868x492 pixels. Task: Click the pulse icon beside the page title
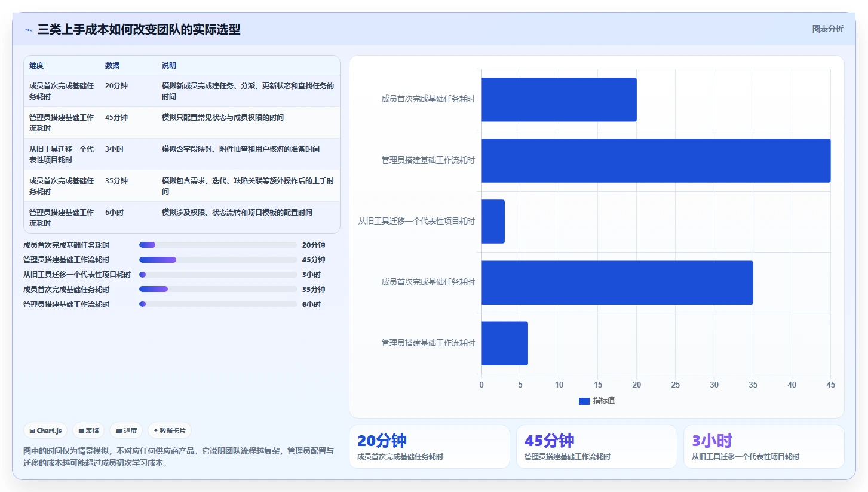pyautogui.click(x=28, y=30)
